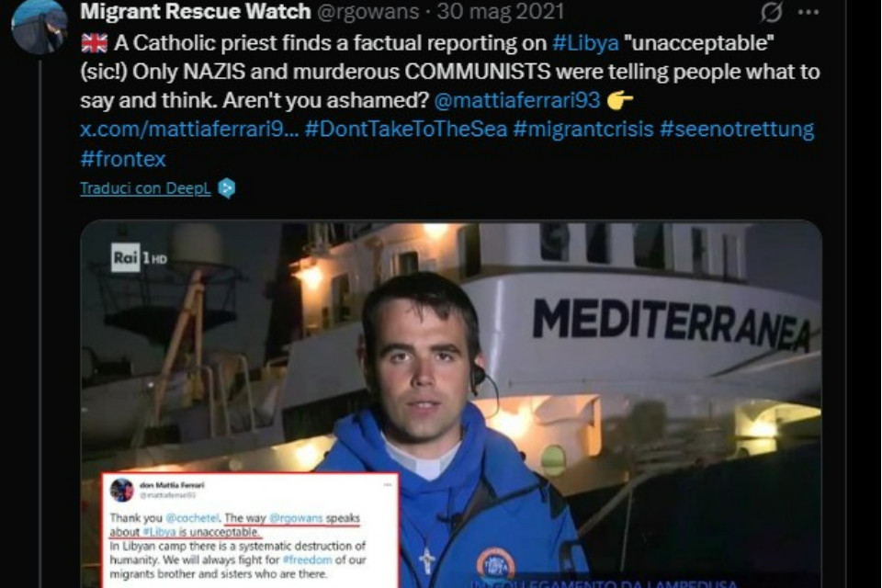
Task: Open the #migrantcrisis hashtag
Action: coord(583,130)
